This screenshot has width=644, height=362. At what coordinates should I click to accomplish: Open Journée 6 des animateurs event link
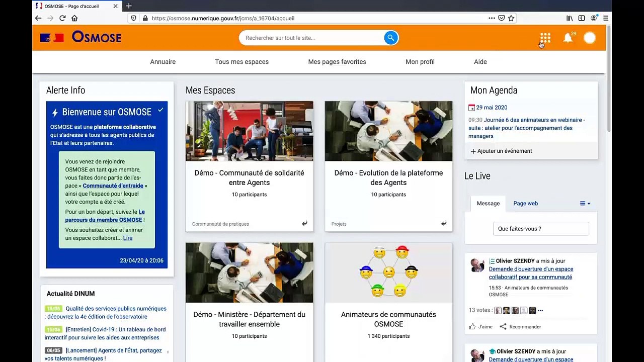click(526, 128)
